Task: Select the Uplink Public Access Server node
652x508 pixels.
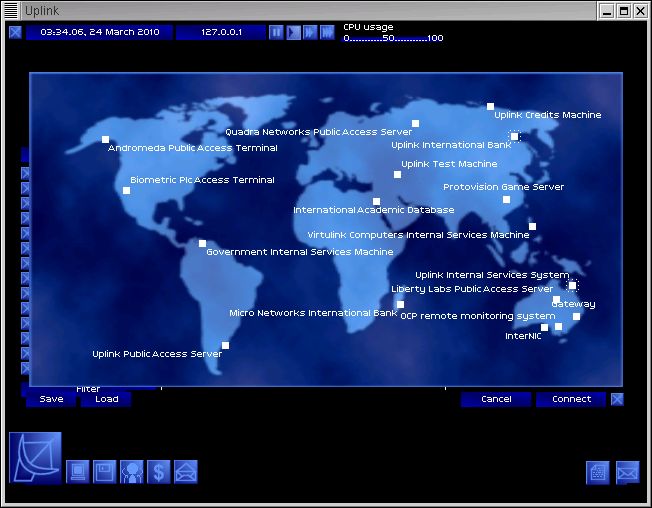Action: click(225, 345)
